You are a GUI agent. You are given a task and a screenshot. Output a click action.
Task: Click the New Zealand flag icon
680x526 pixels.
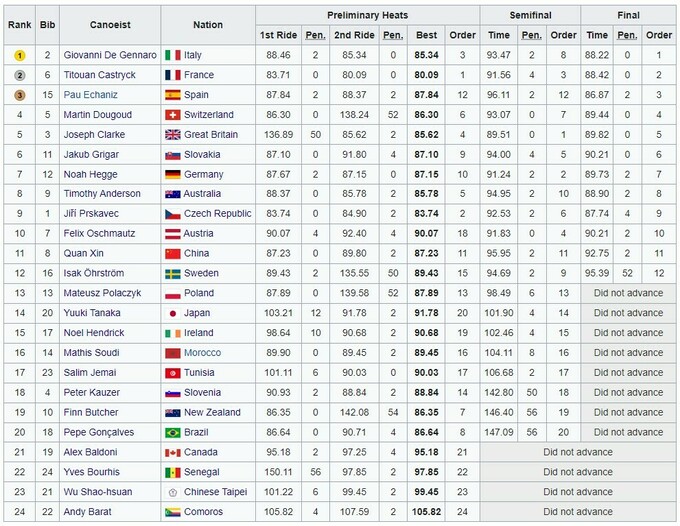[x=172, y=412]
